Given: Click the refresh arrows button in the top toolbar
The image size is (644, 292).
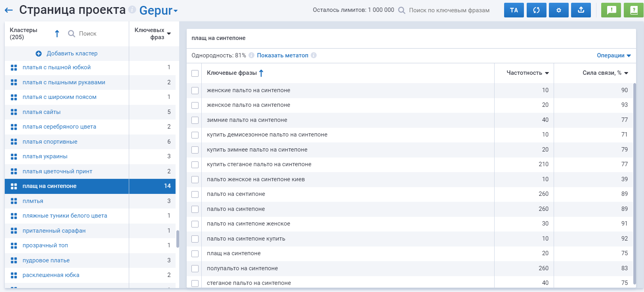Looking at the screenshot, I should (536, 10).
